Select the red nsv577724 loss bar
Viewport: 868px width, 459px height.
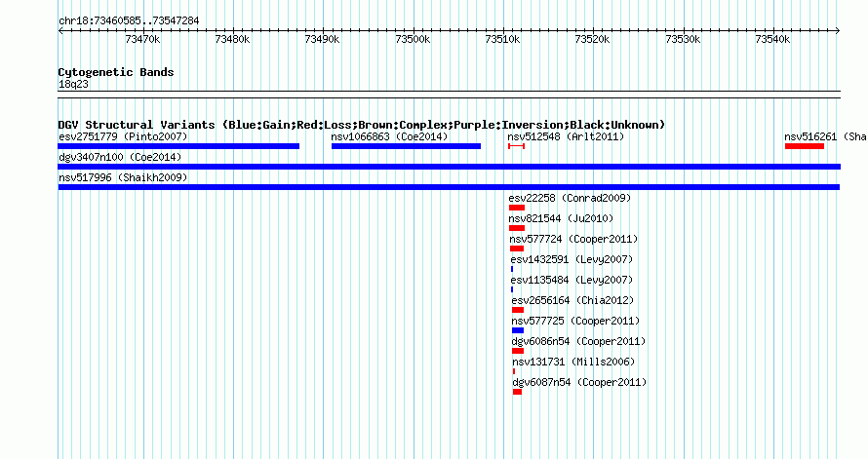click(517, 249)
